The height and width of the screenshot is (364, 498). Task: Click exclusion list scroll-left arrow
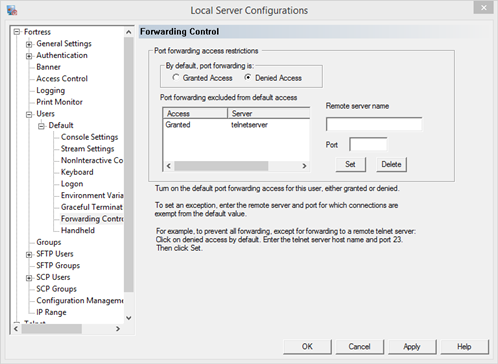[x=169, y=166]
